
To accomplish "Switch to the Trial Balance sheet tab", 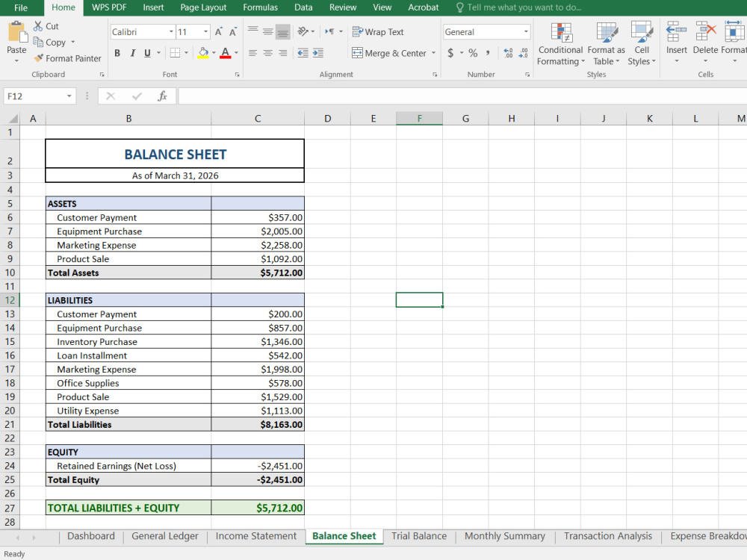I will pyautogui.click(x=419, y=536).
